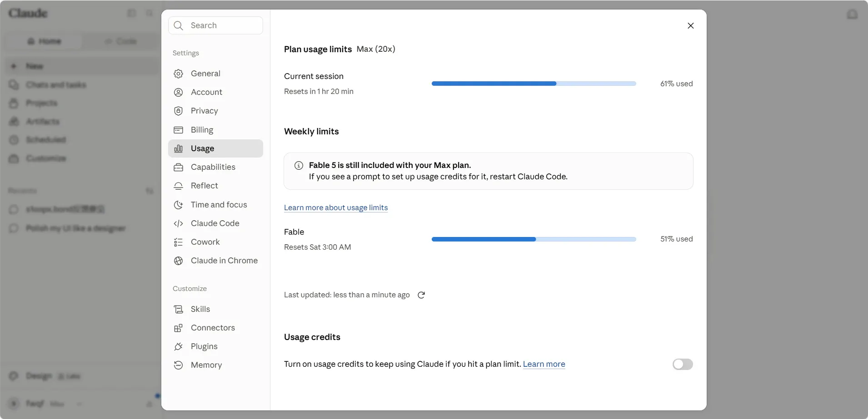Click the ghost icon in the main window's corner
This screenshot has width=868, height=419.
pos(853,14)
